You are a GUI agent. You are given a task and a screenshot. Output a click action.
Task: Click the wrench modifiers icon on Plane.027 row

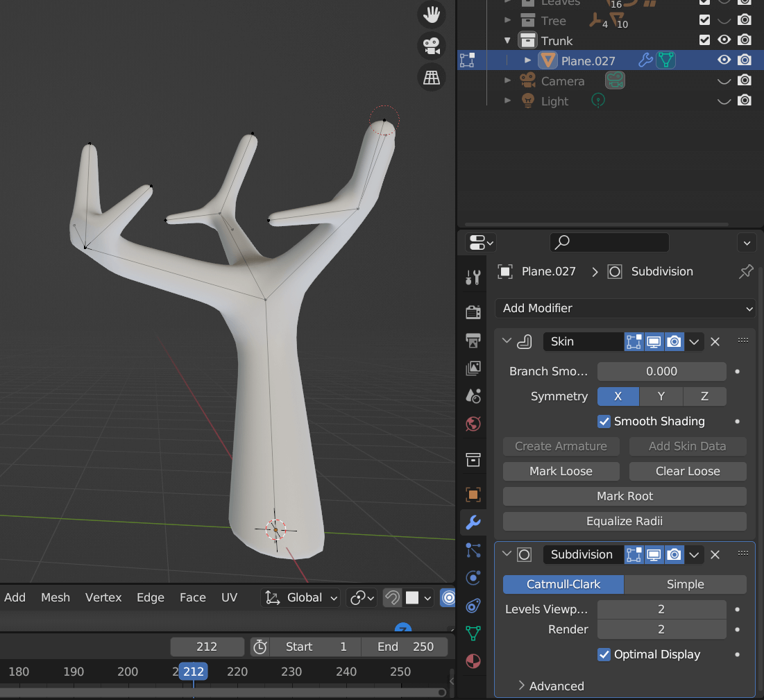pyautogui.click(x=645, y=60)
